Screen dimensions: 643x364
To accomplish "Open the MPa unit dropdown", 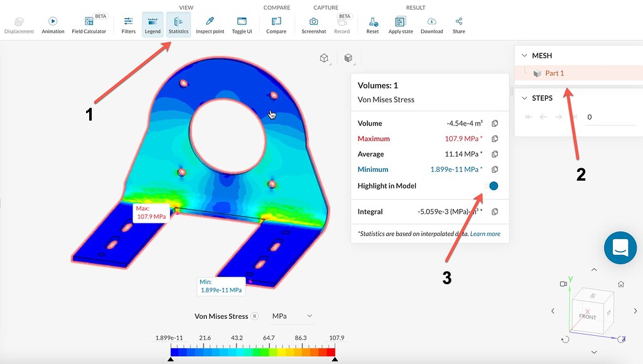I will coord(292,316).
